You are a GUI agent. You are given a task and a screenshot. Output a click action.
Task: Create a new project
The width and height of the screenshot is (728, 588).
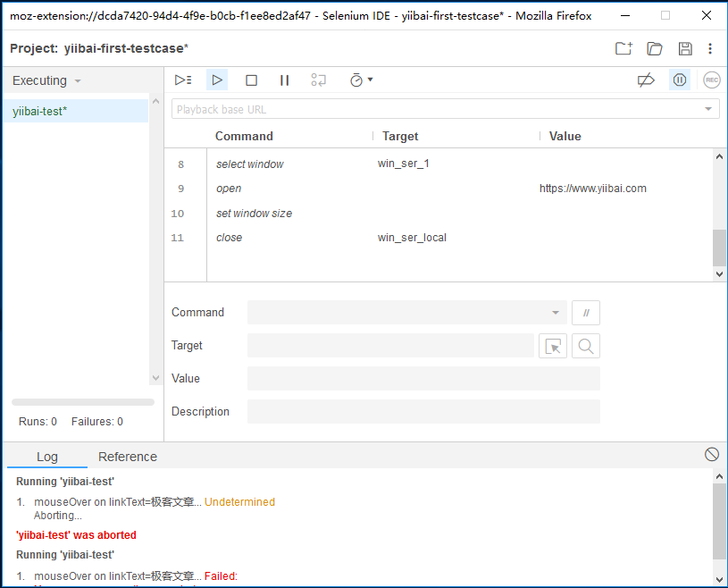[623, 49]
